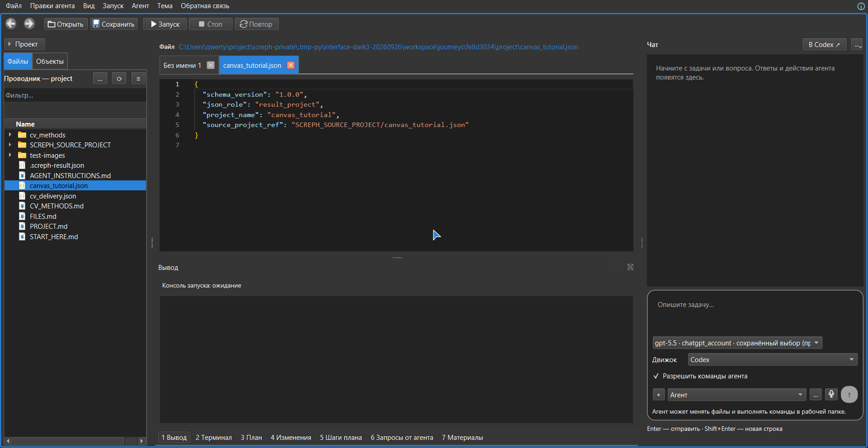Switch to the 2 Терминал tab

214,438
